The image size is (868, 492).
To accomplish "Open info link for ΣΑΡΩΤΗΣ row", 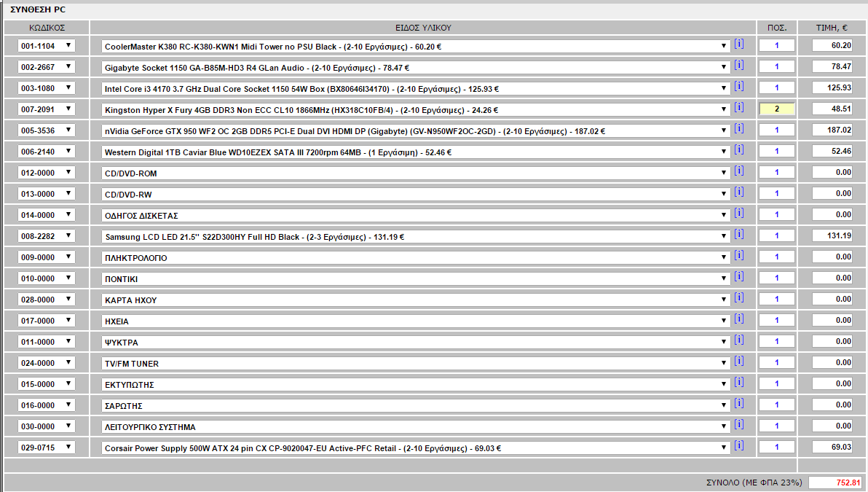I will 739,403.
